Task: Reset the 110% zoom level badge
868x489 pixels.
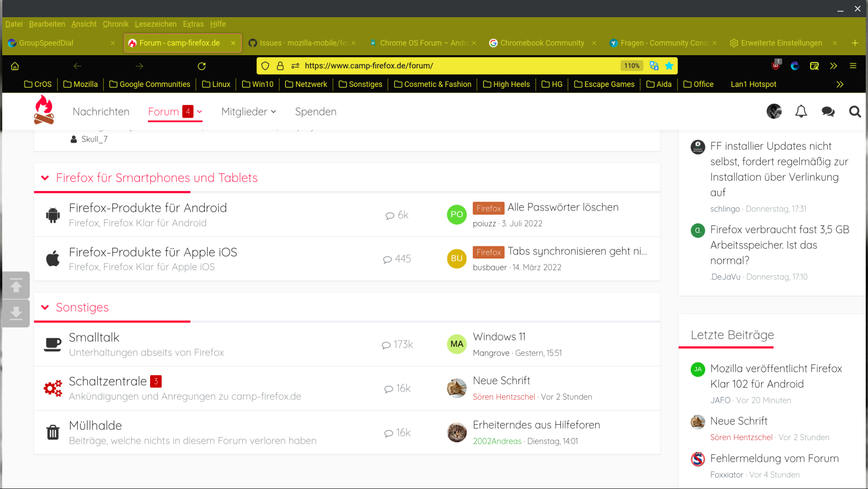Action: [631, 66]
